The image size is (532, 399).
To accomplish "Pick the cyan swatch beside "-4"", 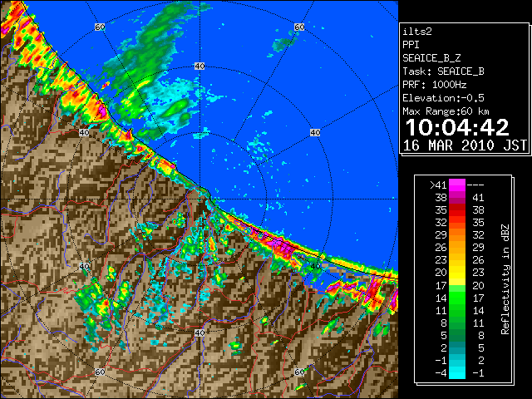I will tap(457, 373).
